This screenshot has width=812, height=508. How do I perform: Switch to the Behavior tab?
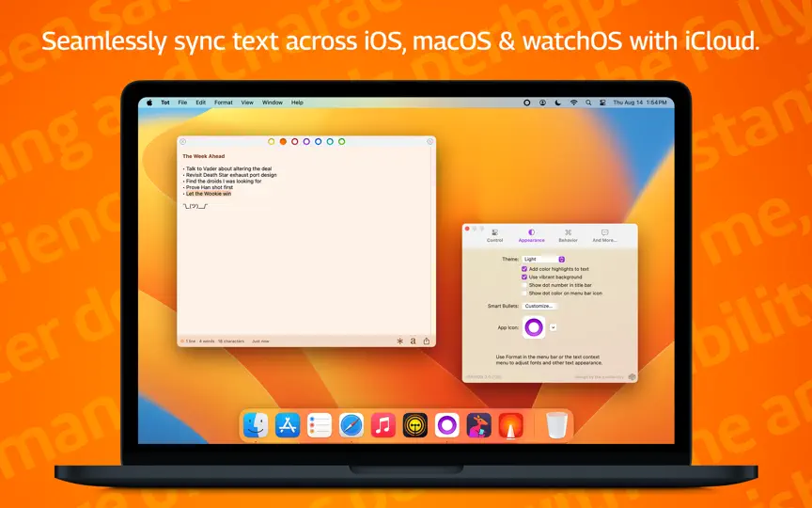[568, 236]
